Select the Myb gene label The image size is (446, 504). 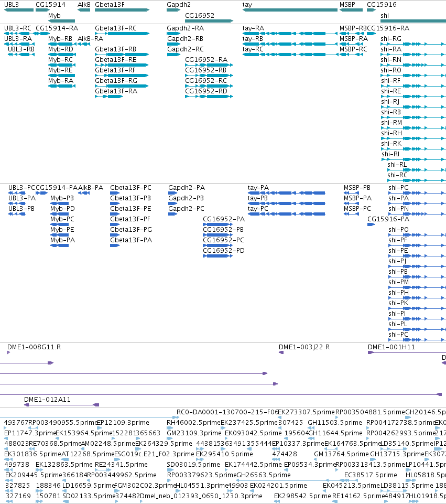click(55, 16)
